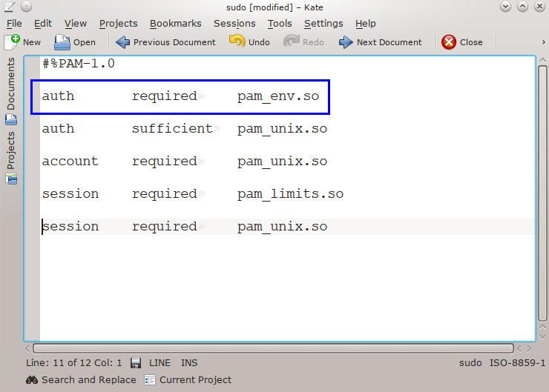Click the Undo arrow icon

coord(237,42)
